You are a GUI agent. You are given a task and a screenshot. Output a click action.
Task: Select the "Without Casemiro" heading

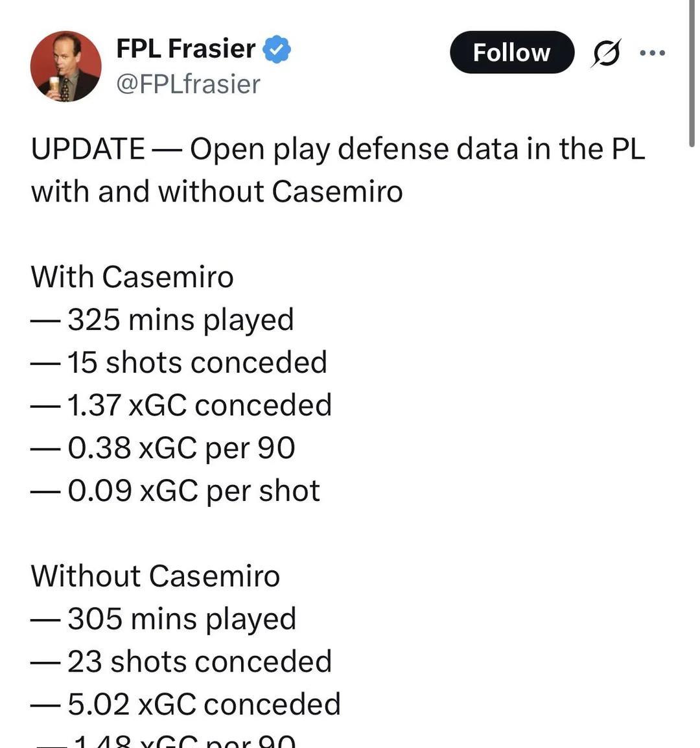pos(155,576)
